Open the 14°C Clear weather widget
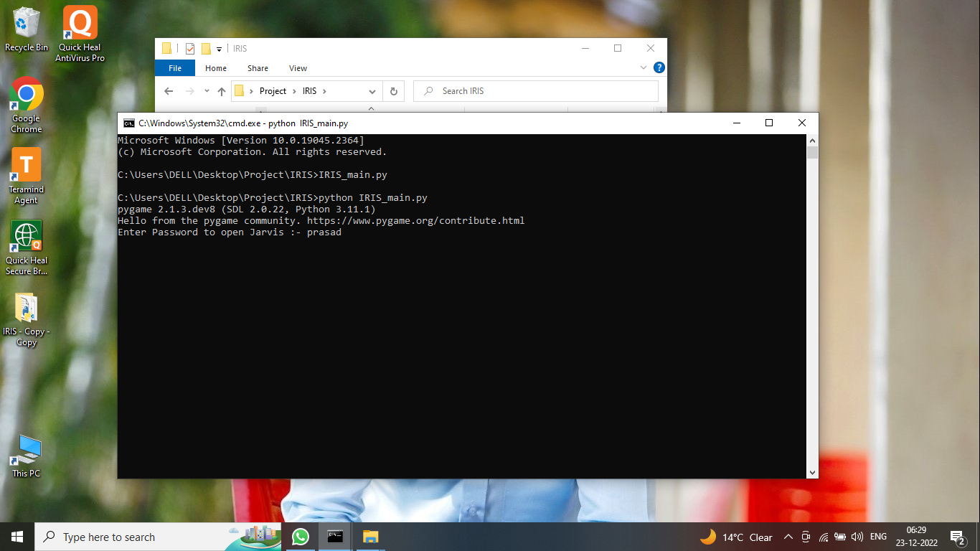The width and height of the screenshot is (980, 551). [x=732, y=537]
